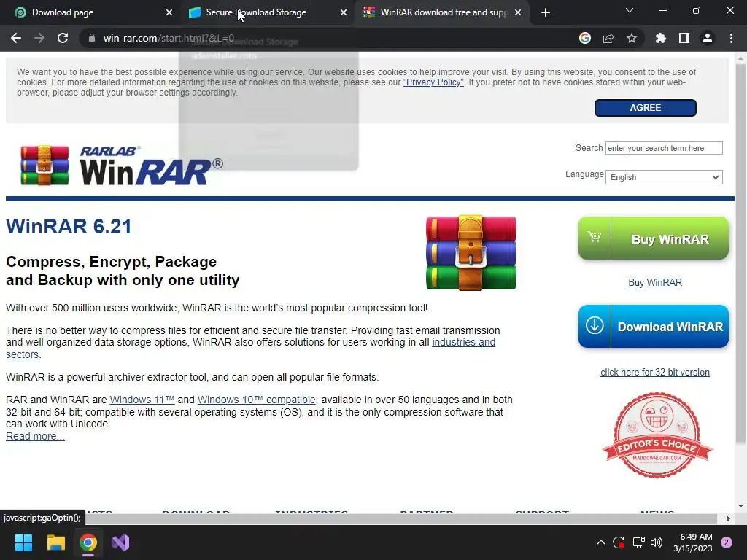Image resolution: width=747 pixels, height=560 pixels.
Task: Close the Secure Download Storage tab
Action: click(344, 12)
